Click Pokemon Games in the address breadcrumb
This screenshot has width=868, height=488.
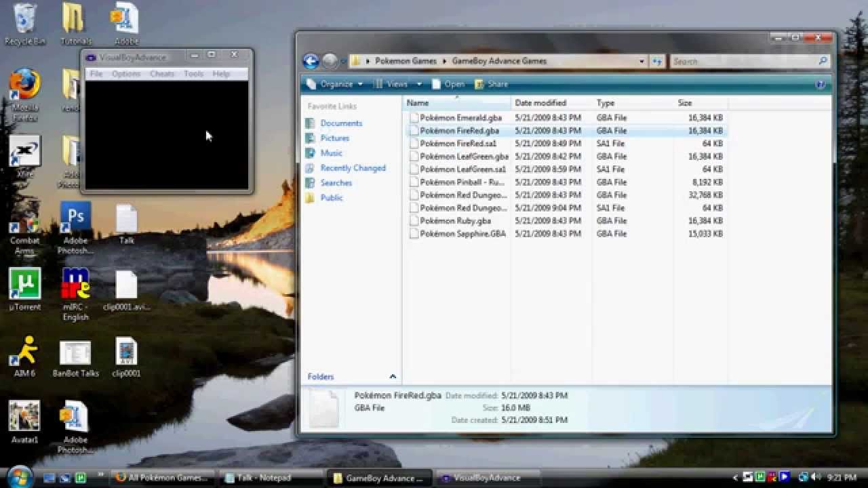tap(406, 61)
